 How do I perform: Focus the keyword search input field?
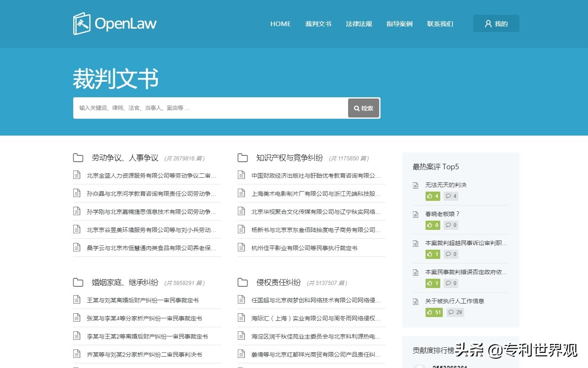[210, 108]
